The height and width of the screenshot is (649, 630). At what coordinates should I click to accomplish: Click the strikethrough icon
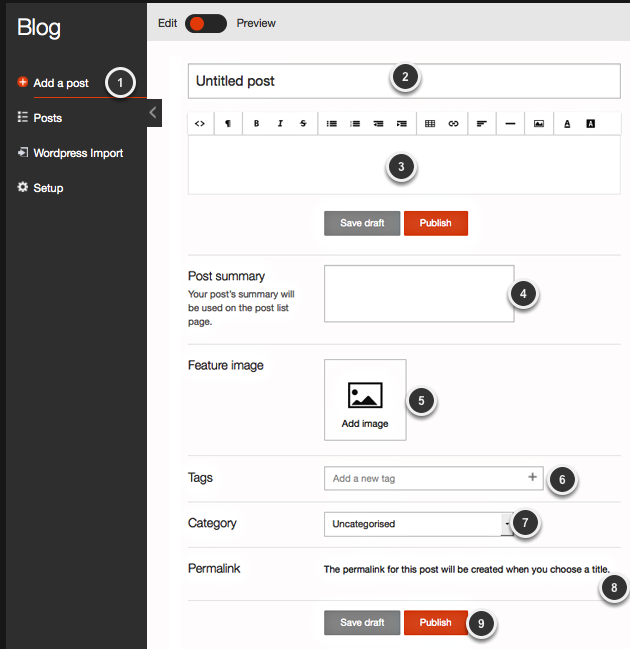pos(303,123)
